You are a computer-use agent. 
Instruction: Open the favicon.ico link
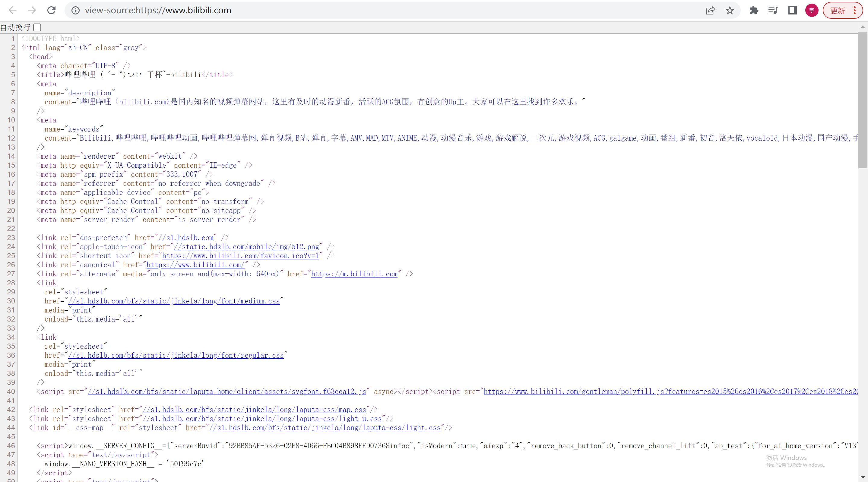click(240, 256)
